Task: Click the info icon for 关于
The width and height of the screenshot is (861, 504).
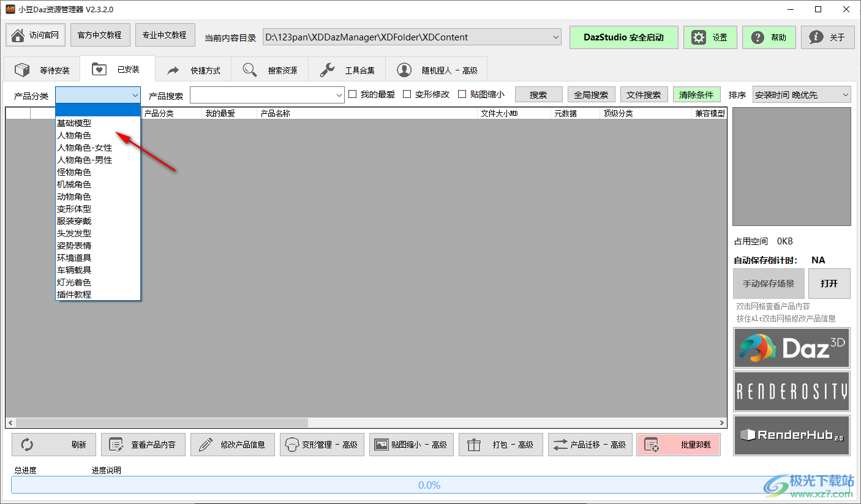Action: pyautogui.click(x=816, y=37)
